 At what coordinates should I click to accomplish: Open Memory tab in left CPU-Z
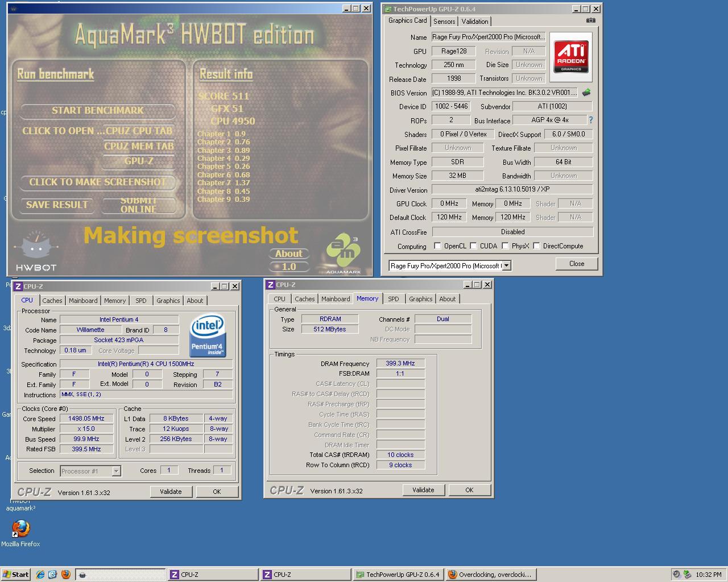115,301
